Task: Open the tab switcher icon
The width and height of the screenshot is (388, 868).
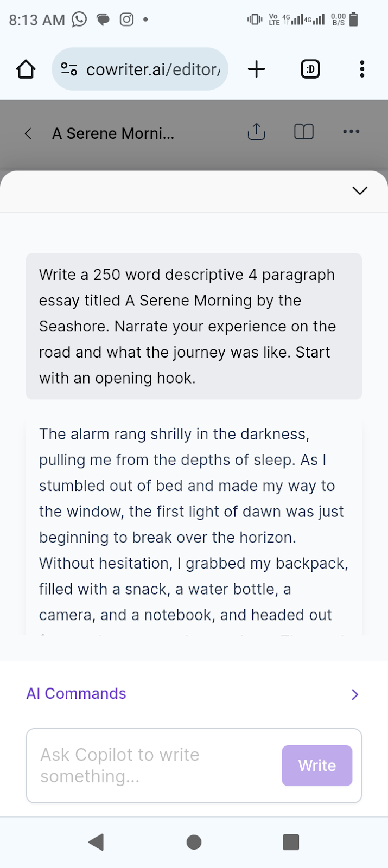Action: pyautogui.click(x=310, y=69)
